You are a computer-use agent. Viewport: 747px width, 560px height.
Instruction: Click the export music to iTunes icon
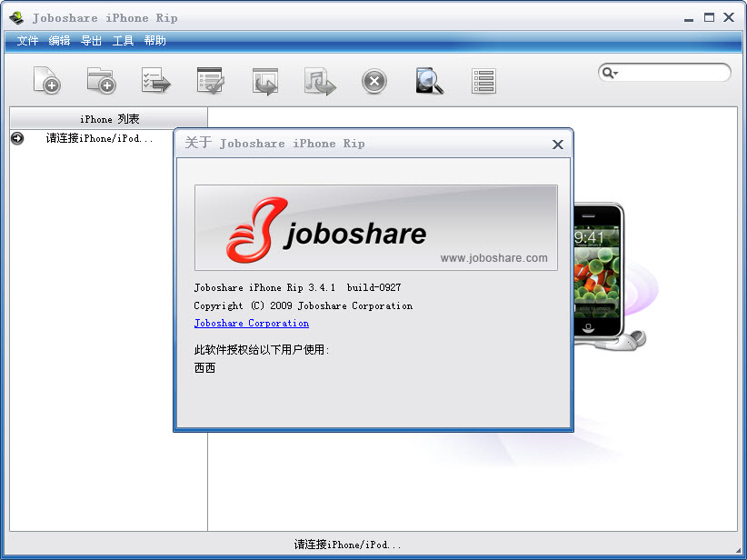tap(320, 81)
